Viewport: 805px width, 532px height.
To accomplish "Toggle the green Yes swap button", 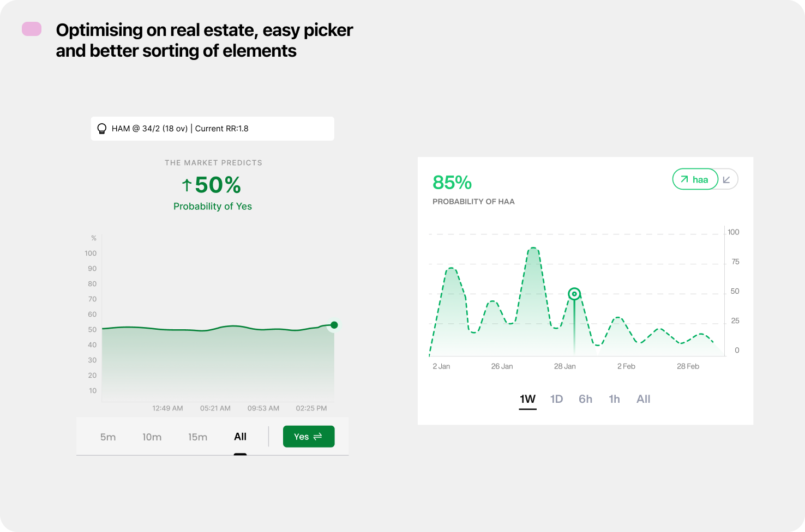I will pyautogui.click(x=309, y=437).
